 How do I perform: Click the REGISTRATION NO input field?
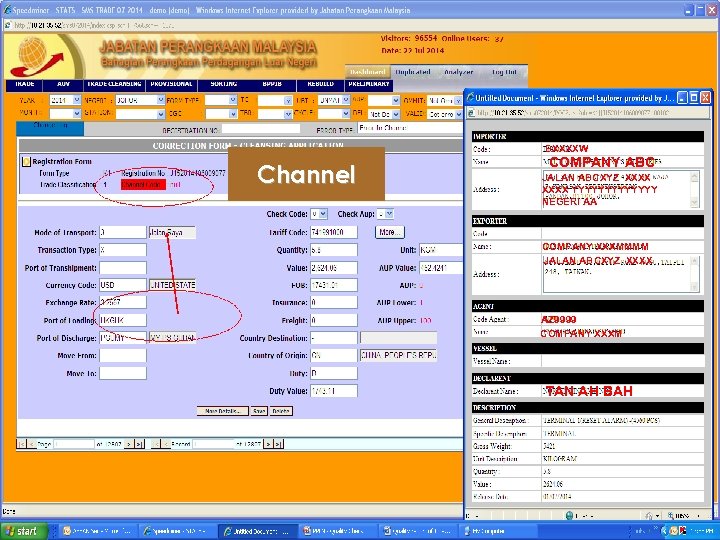[x=261, y=130]
